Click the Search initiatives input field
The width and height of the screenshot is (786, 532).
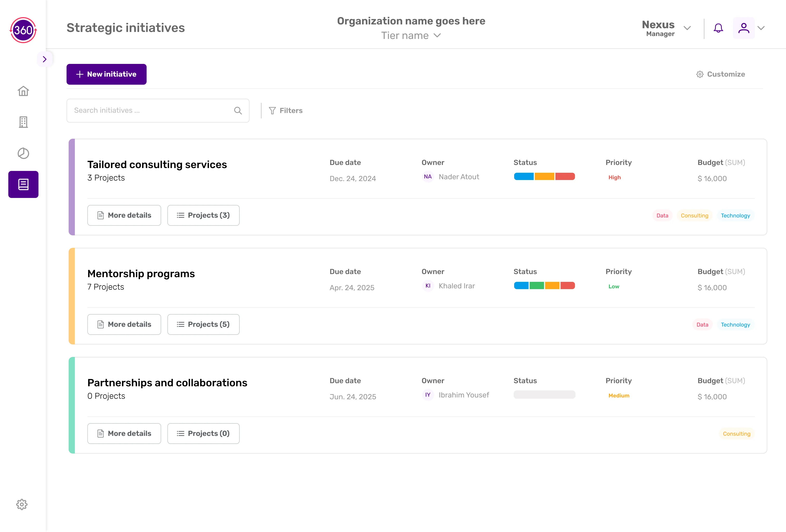(149, 110)
